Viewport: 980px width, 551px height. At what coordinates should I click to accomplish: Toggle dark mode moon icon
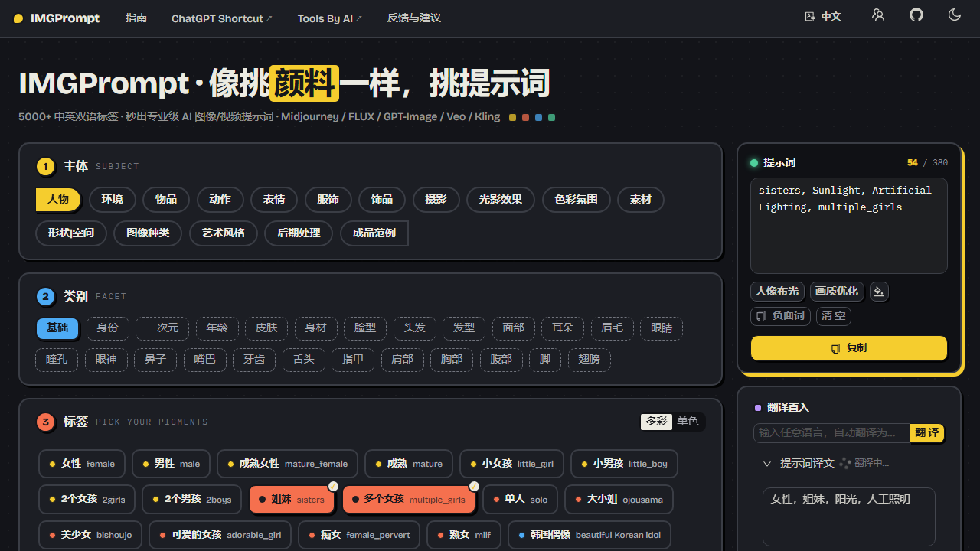point(955,15)
